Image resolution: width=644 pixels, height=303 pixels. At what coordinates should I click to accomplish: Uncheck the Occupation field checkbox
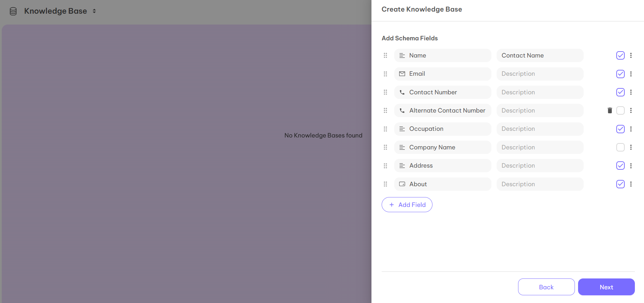tap(620, 129)
